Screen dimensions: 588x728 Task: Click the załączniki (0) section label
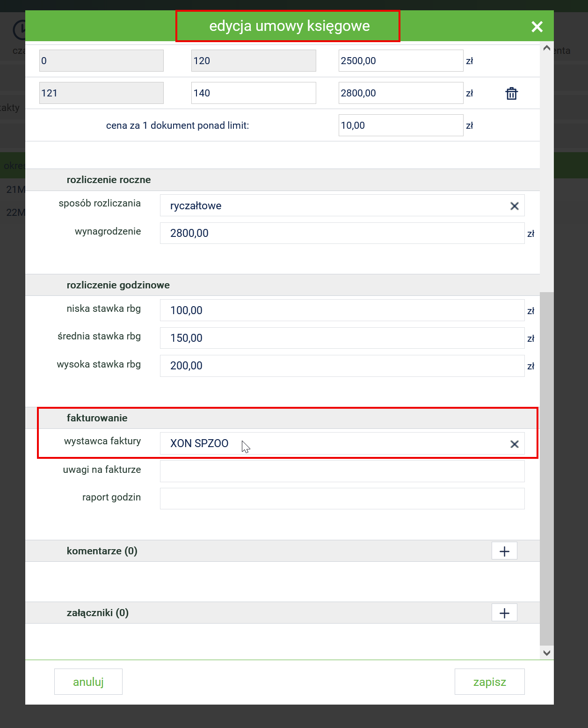98,613
